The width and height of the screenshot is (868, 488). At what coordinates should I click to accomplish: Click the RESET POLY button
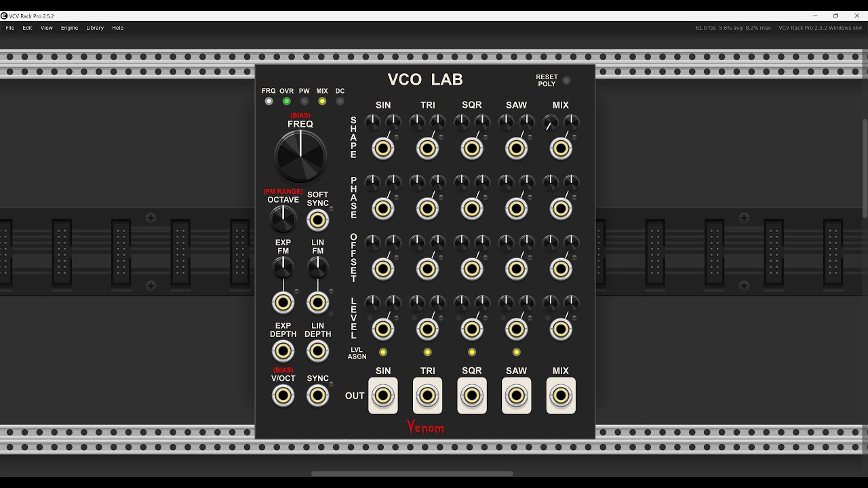[x=566, y=80]
